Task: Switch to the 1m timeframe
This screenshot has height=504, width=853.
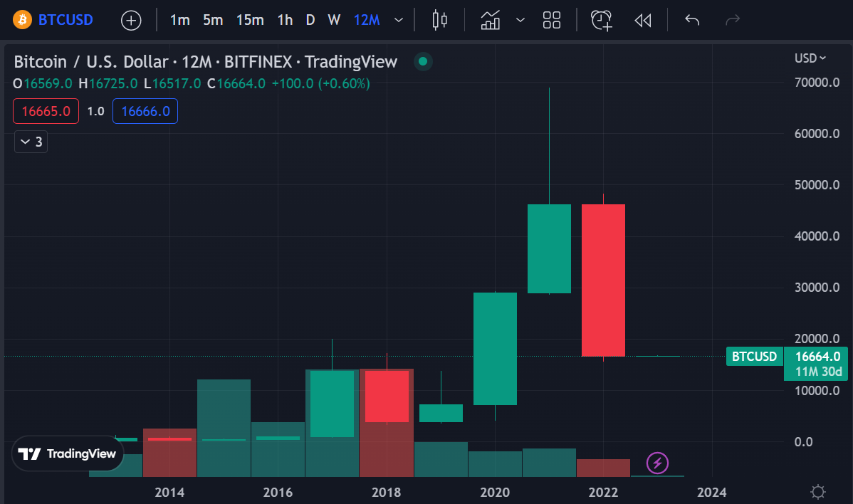Action: [x=180, y=20]
